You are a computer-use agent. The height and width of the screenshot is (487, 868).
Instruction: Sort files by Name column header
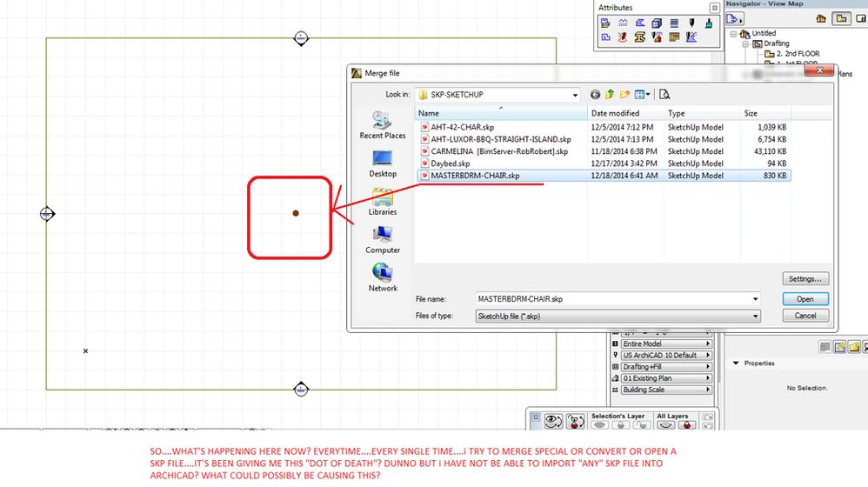click(x=501, y=113)
